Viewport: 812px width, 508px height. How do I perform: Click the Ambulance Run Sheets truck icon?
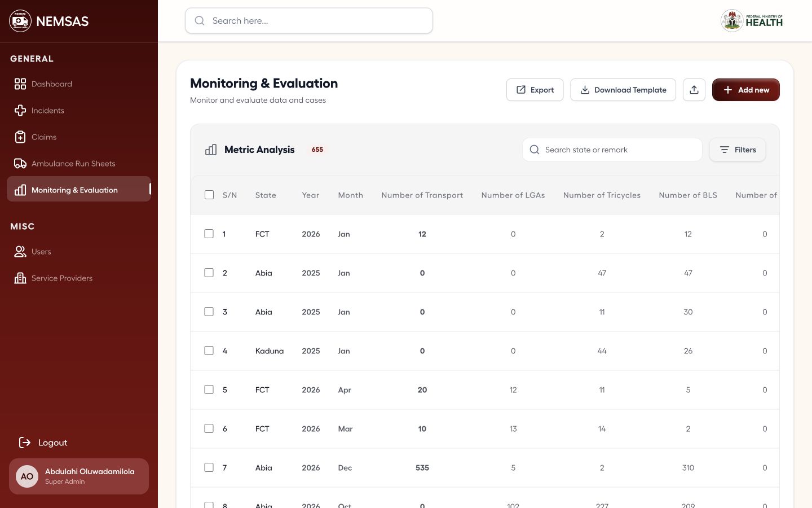20,164
